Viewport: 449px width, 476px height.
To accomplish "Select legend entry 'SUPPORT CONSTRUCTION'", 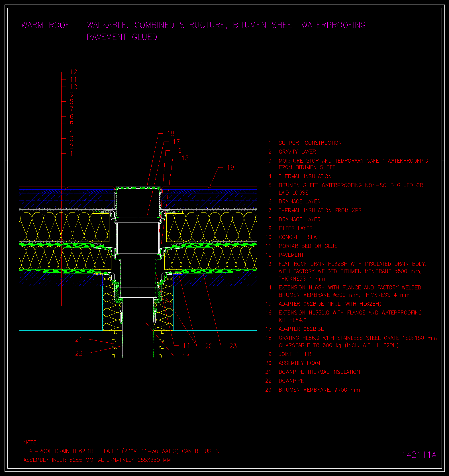I will [x=310, y=143].
